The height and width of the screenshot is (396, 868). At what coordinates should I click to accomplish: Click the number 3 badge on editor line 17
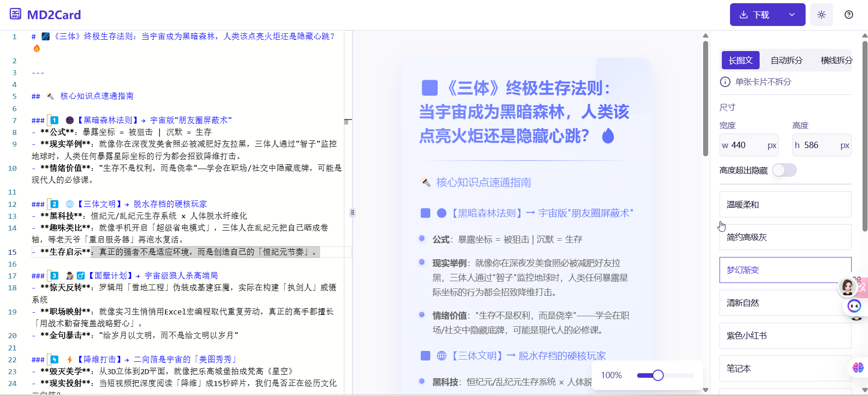click(54, 276)
